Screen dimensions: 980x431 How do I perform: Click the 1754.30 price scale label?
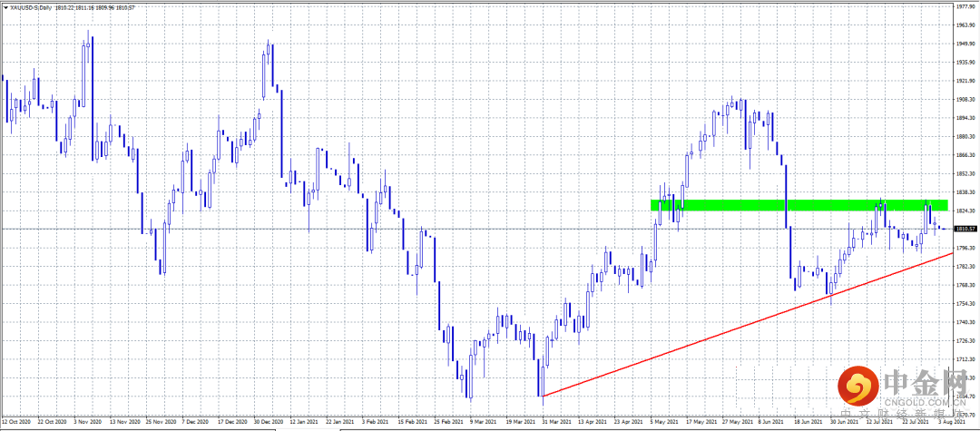point(965,304)
